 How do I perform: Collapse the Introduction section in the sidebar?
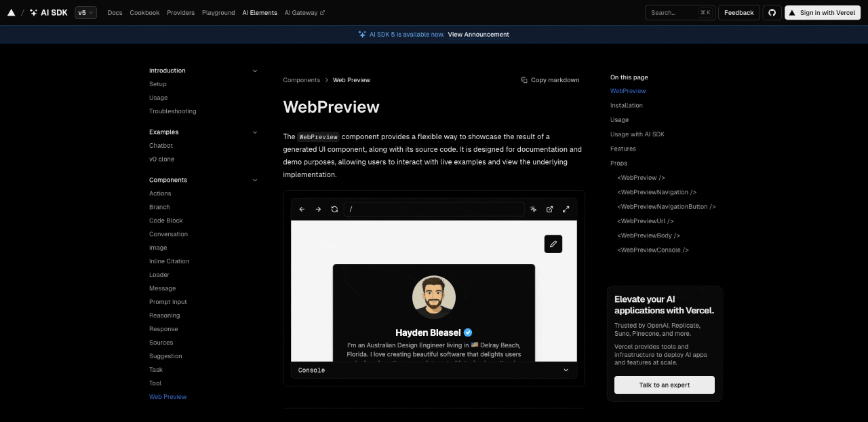254,70
